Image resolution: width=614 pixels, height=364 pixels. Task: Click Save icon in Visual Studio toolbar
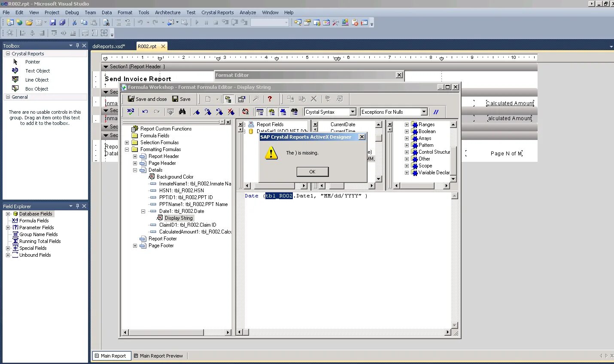(53, 22)
